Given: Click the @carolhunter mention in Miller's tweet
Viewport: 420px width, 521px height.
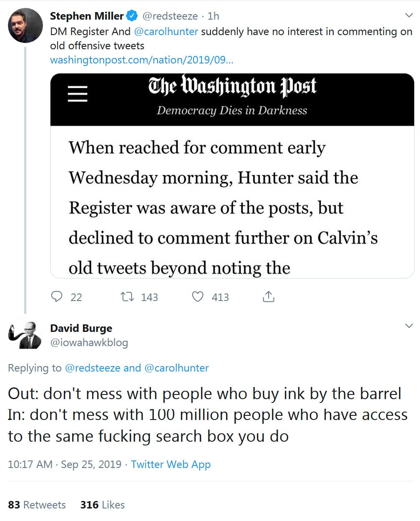Looking at the screenshot, I should [x=166, y=32].
